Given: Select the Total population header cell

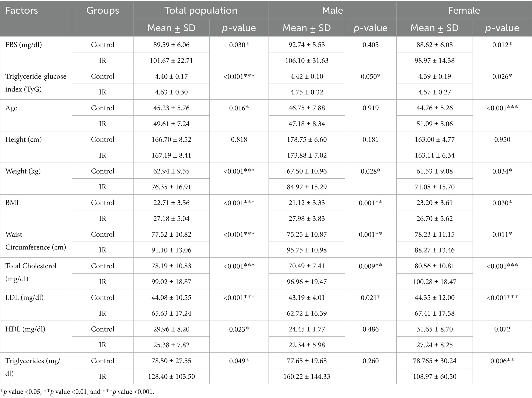Looking at the screenshot, I should click(201, 11).
